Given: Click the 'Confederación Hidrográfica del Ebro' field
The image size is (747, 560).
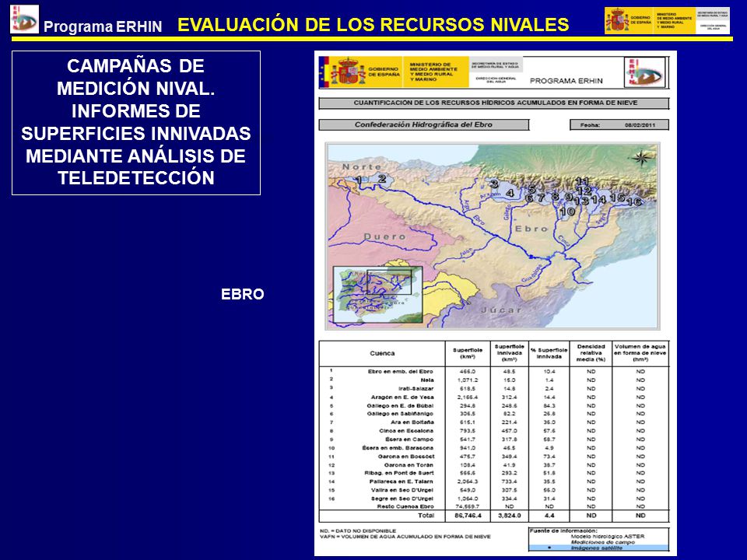Looking at the screenshot, I should pyautogui.click(x=423, y=124).
